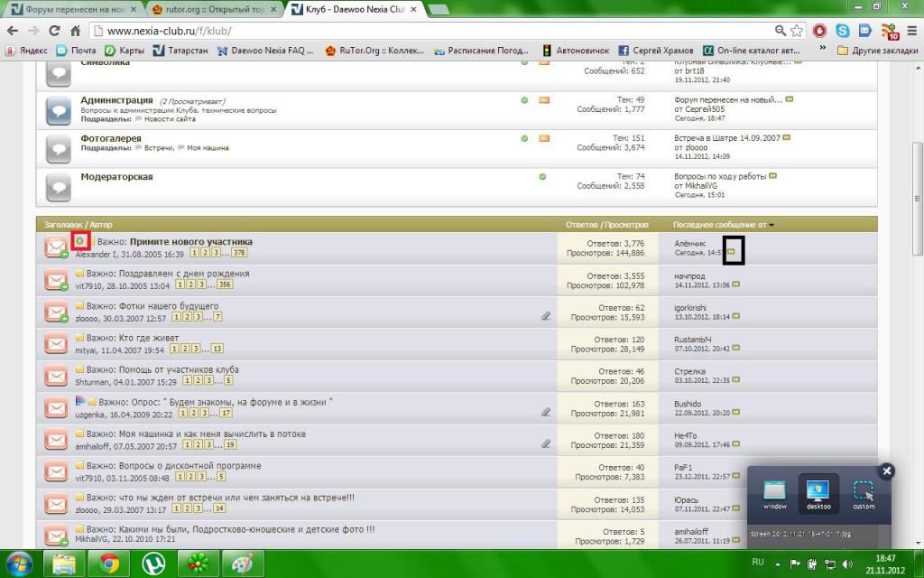Open orange RSS feed icon for Администрация
924x578 pixels.
click(x=544, y=100)
